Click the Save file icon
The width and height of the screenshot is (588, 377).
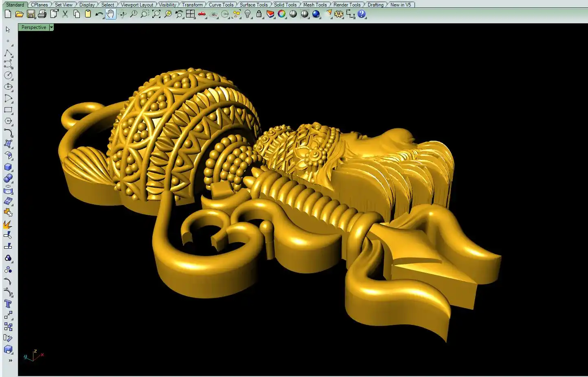31,14
